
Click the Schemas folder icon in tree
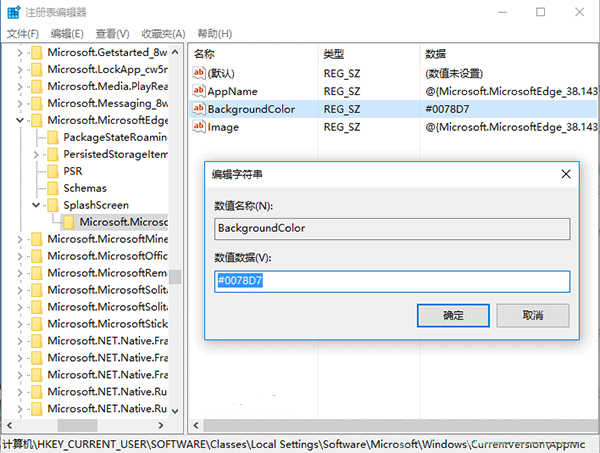click(53, 188)
